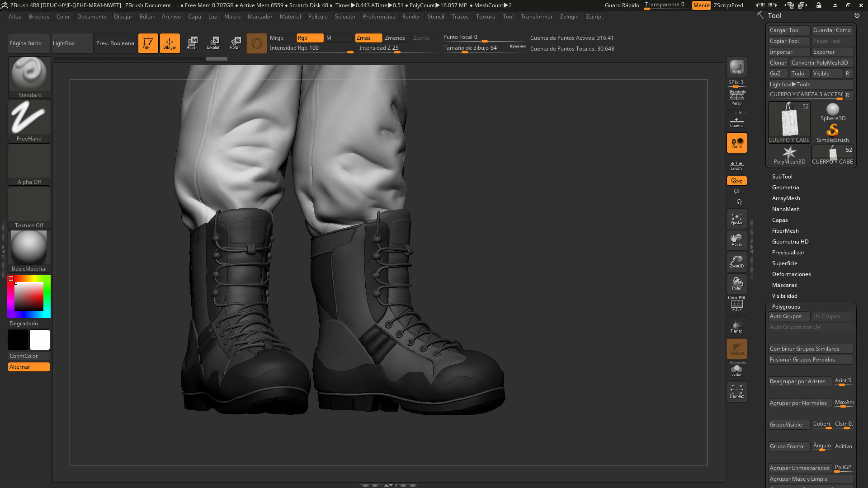
Task: Toggle Local symmetry button
Action: pyautogui.click(x=736, y=143)
